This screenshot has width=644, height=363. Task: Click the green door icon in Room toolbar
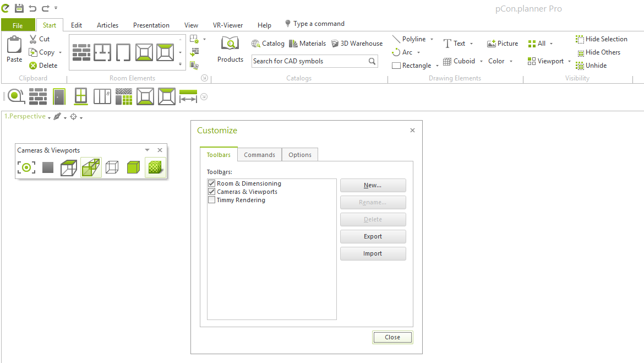pos(59,96)
